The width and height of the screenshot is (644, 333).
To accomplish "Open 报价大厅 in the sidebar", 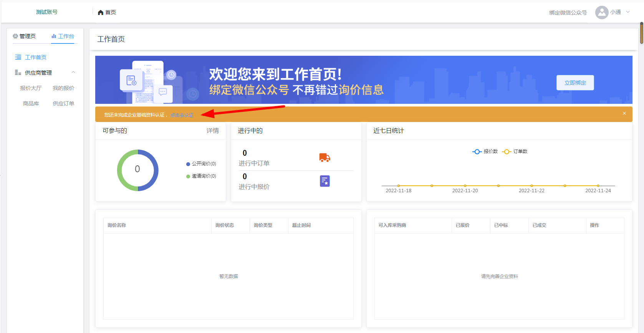I will pyautogui.click(x=31, y=88).
